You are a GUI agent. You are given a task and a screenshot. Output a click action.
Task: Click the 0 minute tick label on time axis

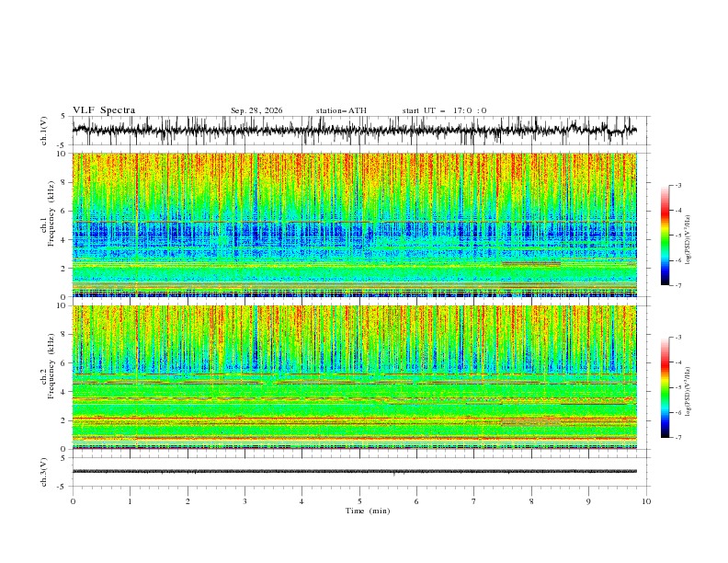coord(73,501)
